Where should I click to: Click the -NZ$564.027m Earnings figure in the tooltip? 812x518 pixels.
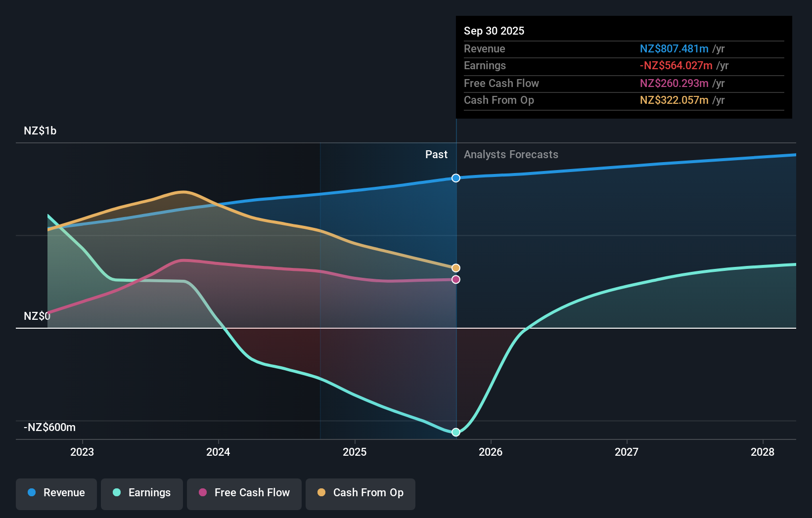tap(677, 65)
